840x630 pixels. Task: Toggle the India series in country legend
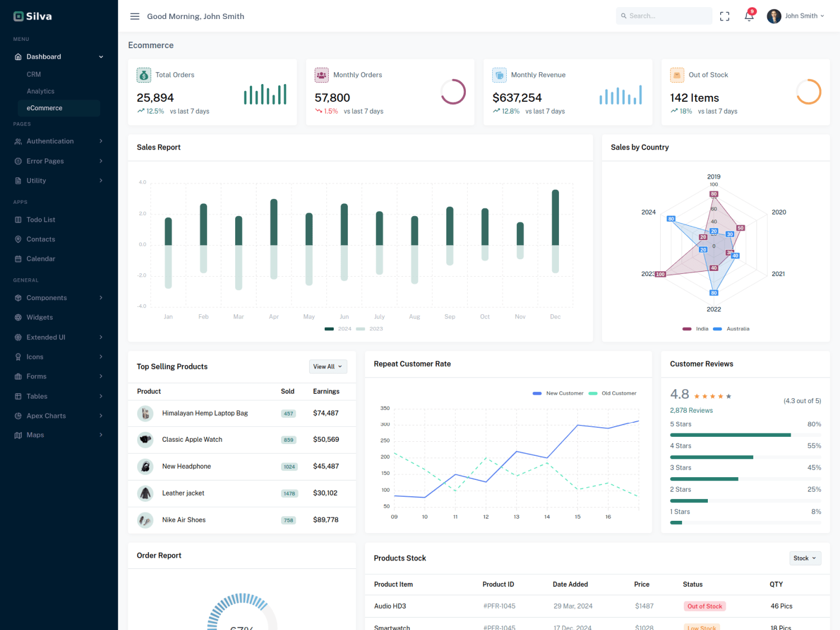click(x=696, y=329)
